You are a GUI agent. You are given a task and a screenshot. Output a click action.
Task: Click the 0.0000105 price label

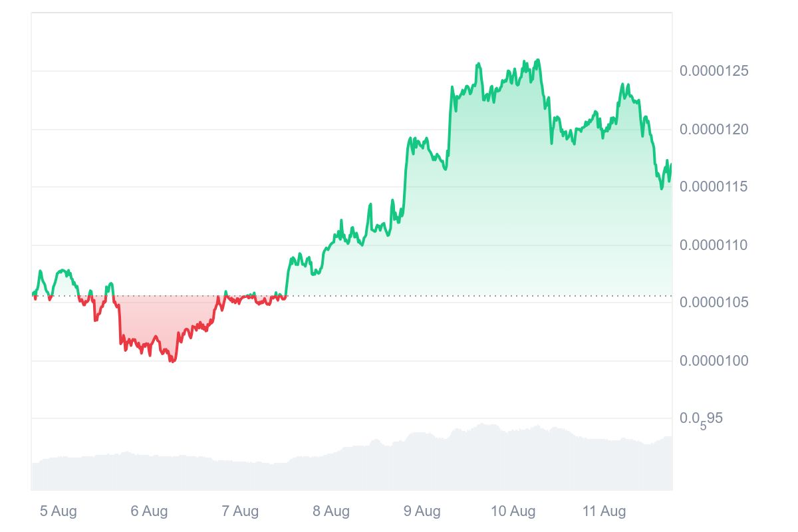(x=714, y=303)
